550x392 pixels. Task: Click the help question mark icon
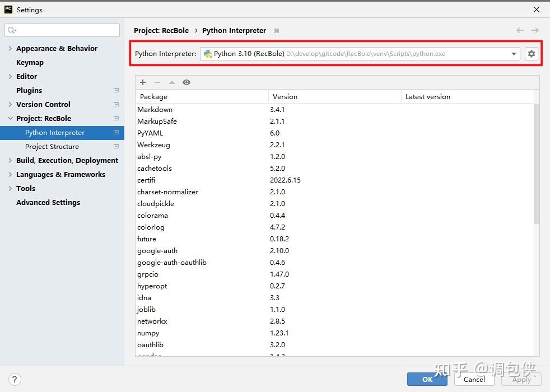coord(15,379)
